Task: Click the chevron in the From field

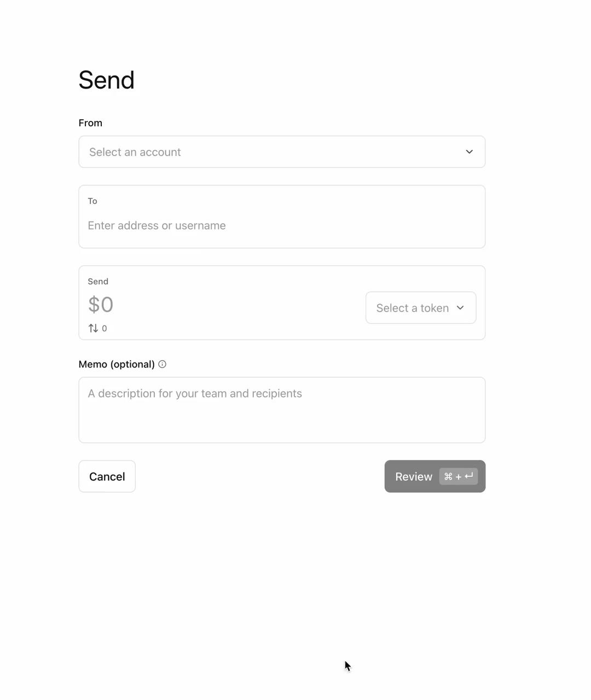Action: [469, 152]
